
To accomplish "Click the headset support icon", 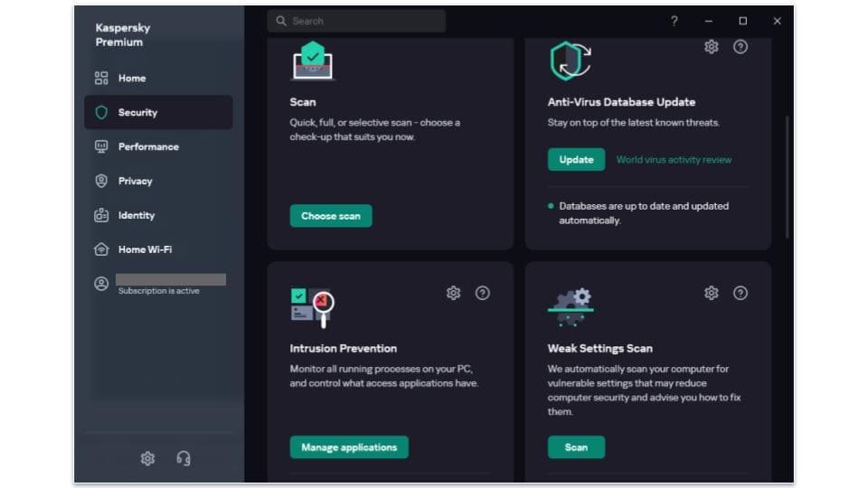I will [184, 458].
